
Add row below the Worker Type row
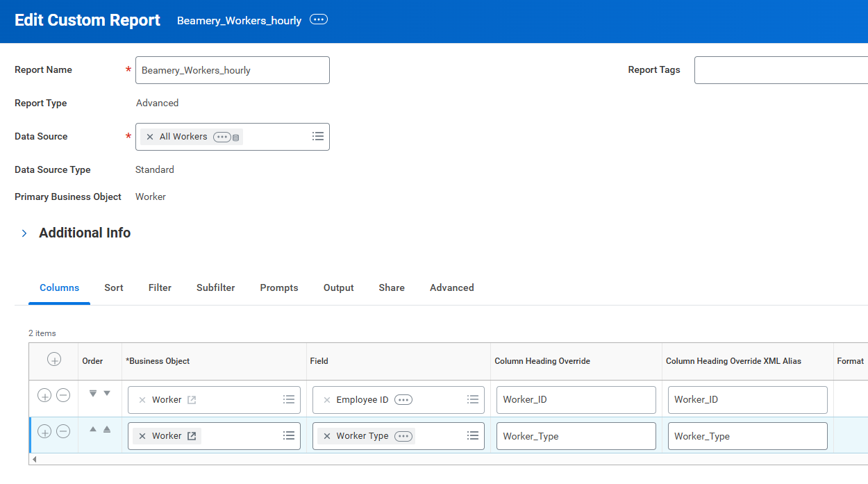tap(44, 432)
